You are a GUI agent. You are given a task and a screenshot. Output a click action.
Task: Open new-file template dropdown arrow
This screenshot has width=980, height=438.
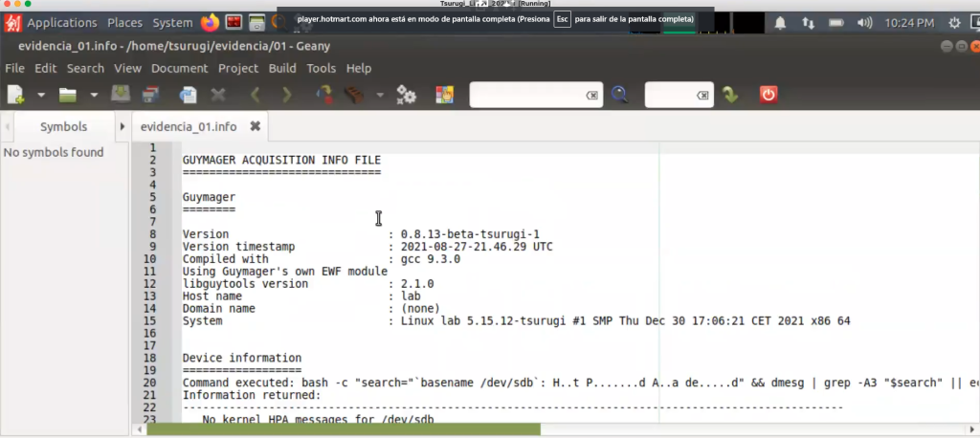41,95
